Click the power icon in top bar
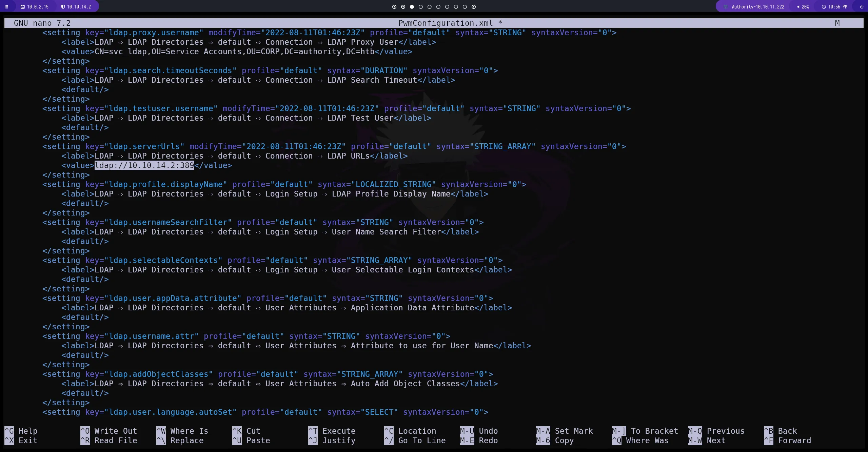The height and width of the screenshot is (452, 868). pos(862,7)
